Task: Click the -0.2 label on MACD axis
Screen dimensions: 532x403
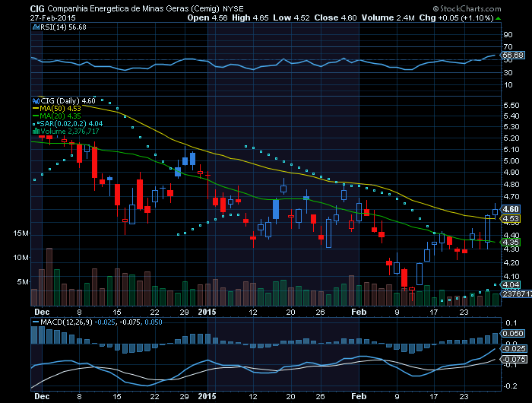Action: [511, 386]
